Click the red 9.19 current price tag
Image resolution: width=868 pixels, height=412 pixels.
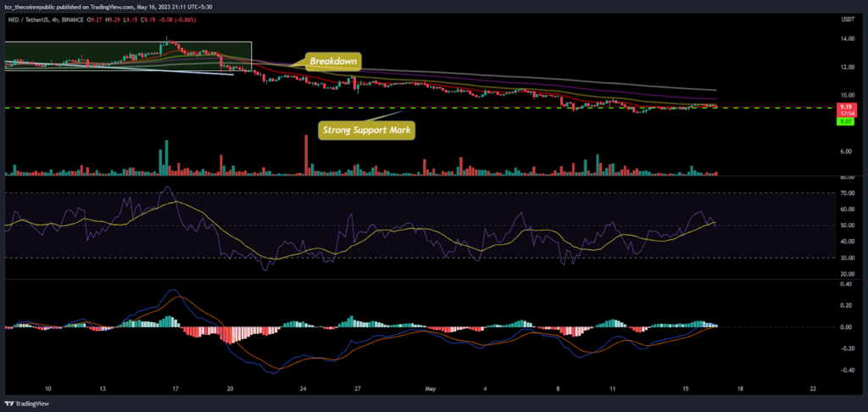point(844,108)
